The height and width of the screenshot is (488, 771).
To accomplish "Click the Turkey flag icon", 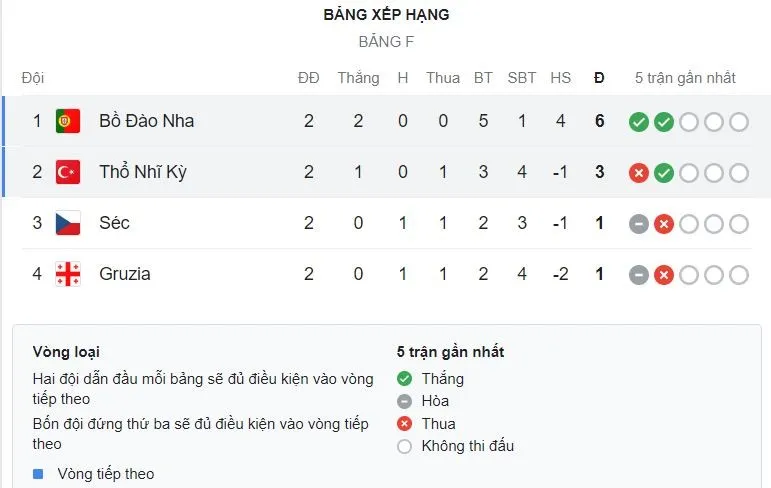I will (x=68, y=172).
